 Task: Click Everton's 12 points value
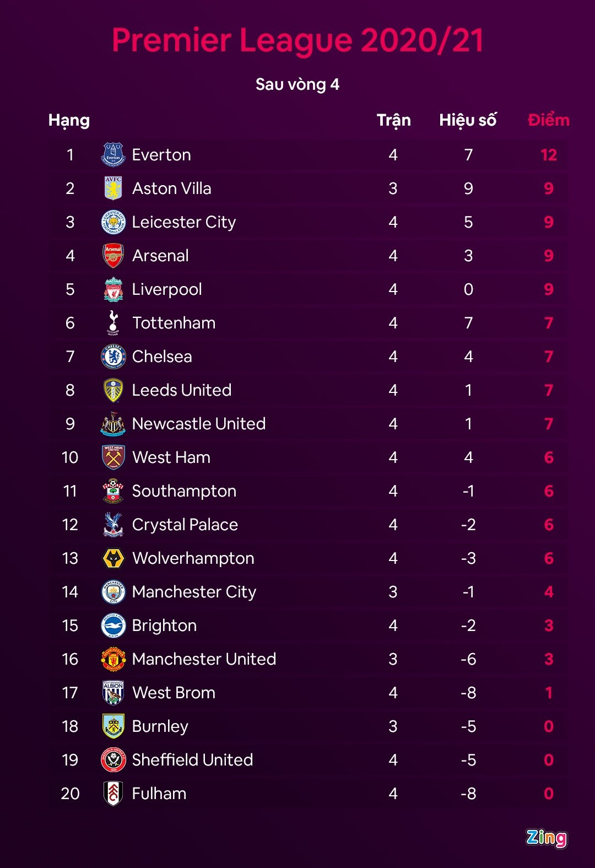pyautogui.click(x=548, y=155)
